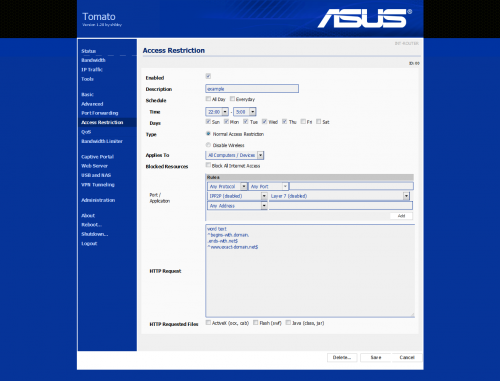
Task: Select Disable Wireless radio button
Action: tap(208, 145)
